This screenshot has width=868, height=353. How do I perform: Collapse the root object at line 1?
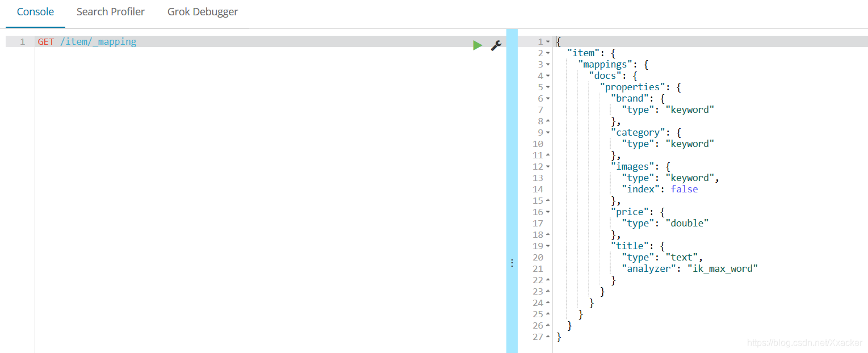point(548,42)
